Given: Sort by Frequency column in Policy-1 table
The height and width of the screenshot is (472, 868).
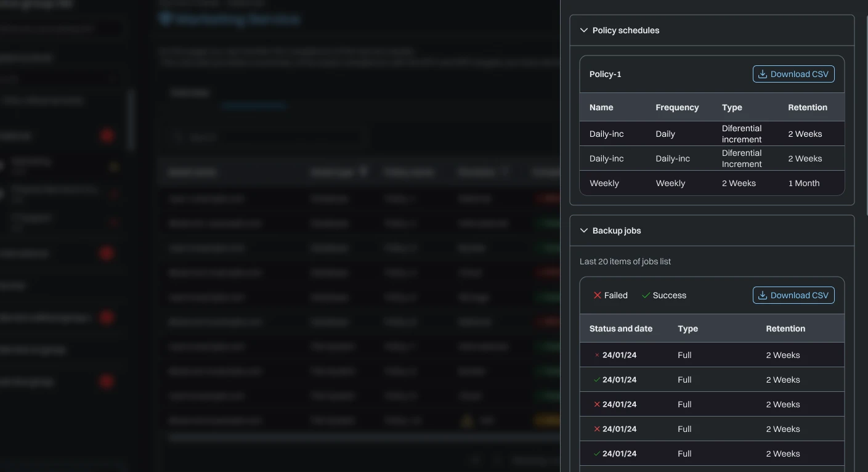Looking at the screenshot, I should 676,107.
